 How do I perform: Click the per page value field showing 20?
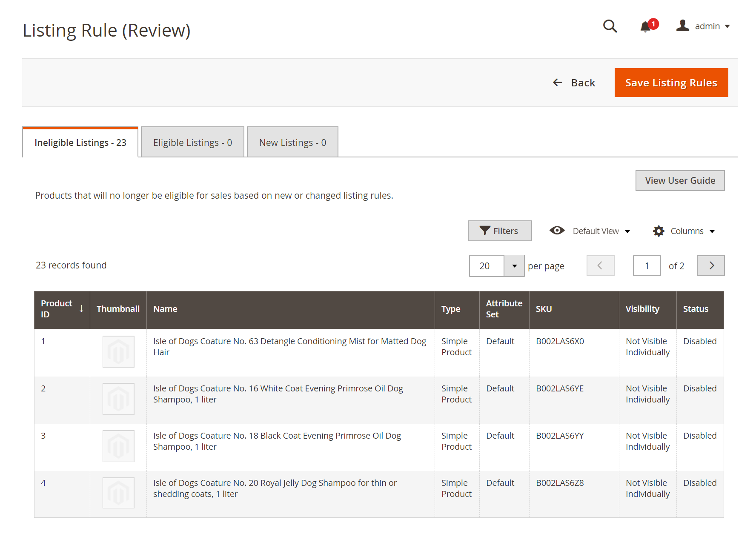pyautogui.click(x=487, y=266)
